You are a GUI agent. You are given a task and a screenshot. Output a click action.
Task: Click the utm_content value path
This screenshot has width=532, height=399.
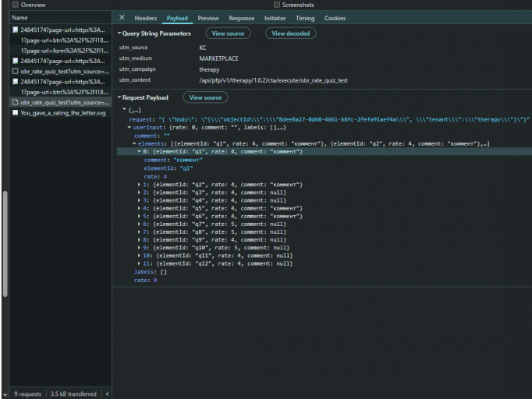click(274, 81)
